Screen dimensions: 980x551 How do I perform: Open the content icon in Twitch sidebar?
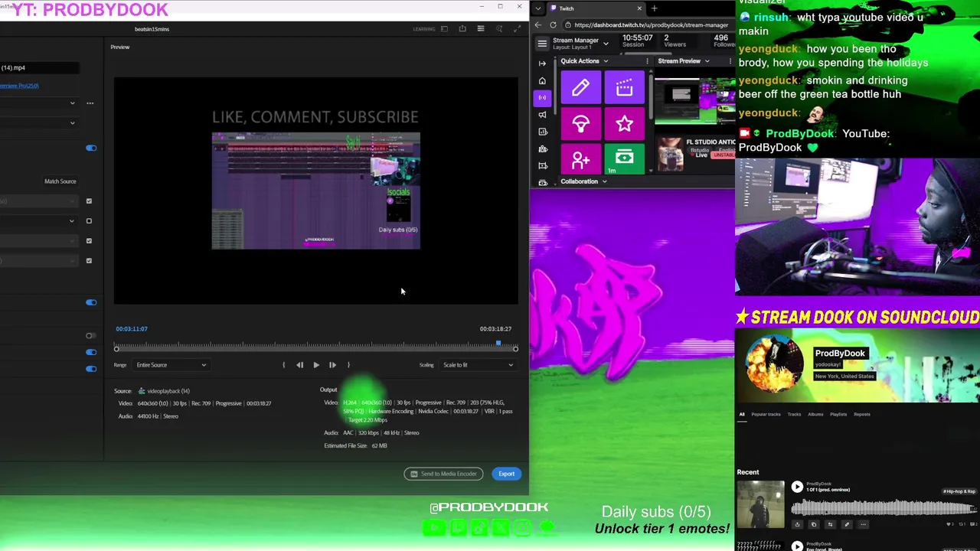coord(542,165)
